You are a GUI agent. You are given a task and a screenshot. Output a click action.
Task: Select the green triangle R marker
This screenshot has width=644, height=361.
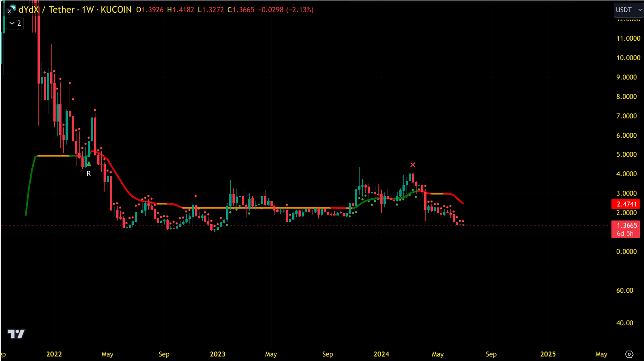[89, 164]
